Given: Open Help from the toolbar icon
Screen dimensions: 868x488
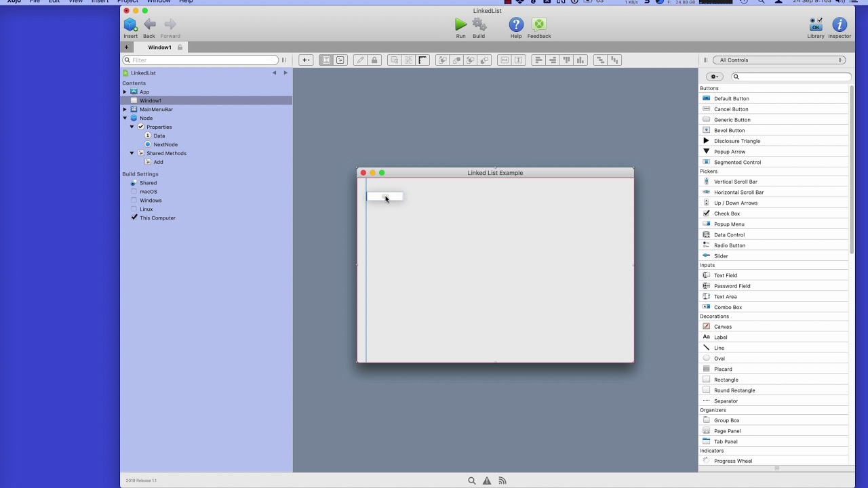Looking at the screenshot, I should pyautogui.click(x=516, y=25).
